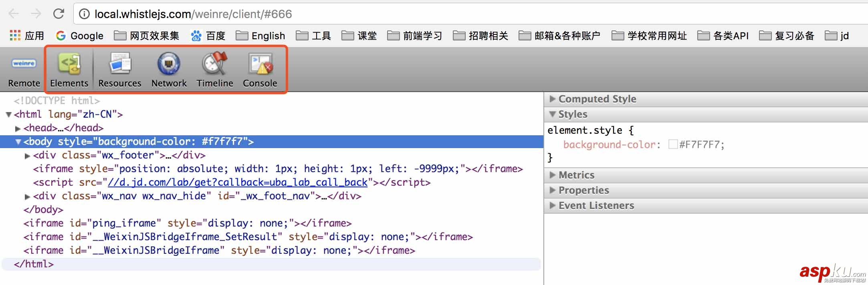Open the 百度 bookmark
Screen dimensions: 868x285
click(x=208, y=36)
